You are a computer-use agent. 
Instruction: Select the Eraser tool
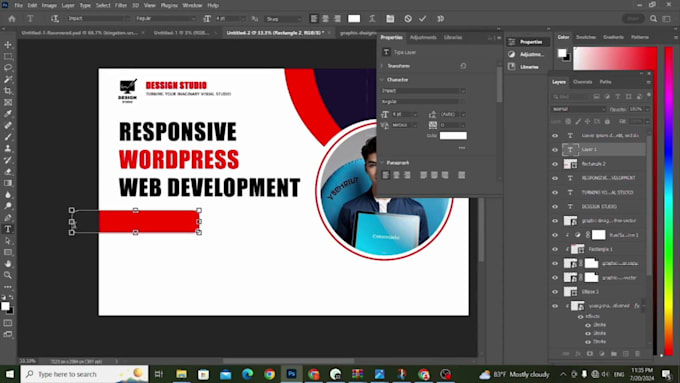point(8,171)
